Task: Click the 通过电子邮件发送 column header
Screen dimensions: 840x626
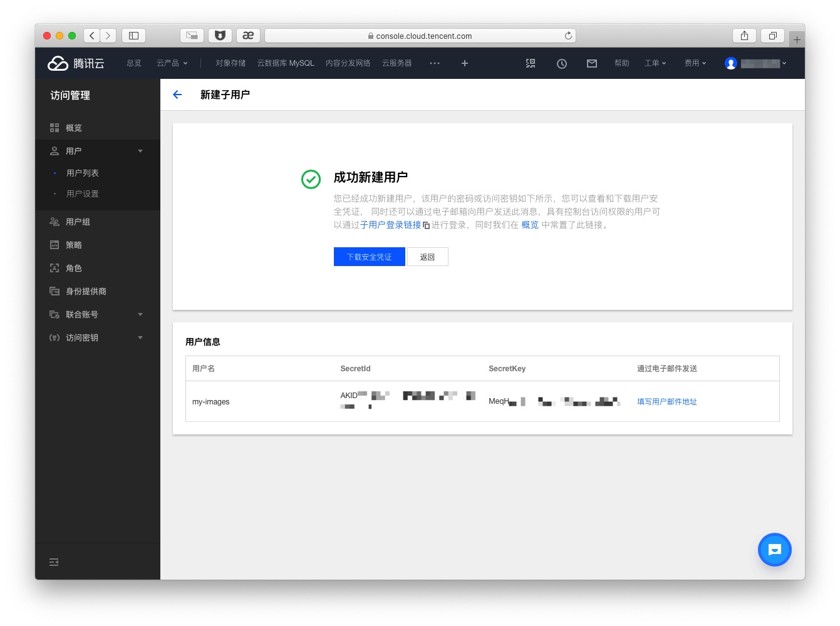Action: 667,369
